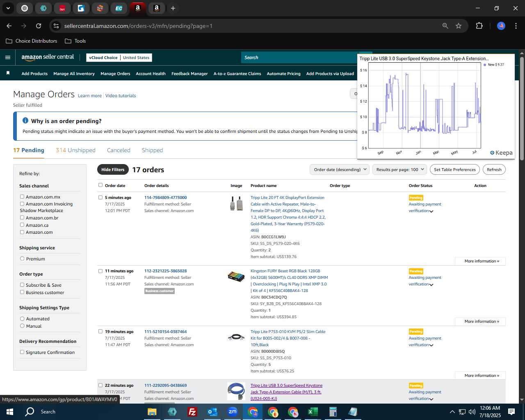
Task: Click the volume icon in the system tray
Action: (472, 412)
